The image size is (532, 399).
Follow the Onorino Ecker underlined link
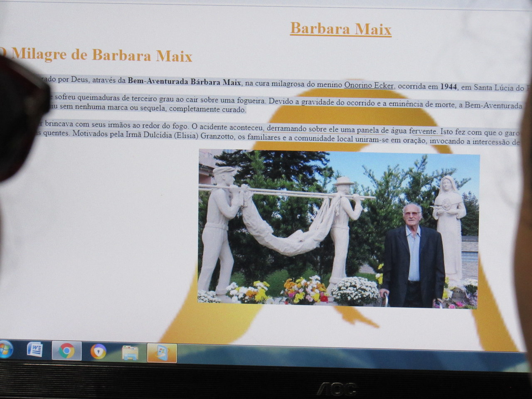click(369, 86)
